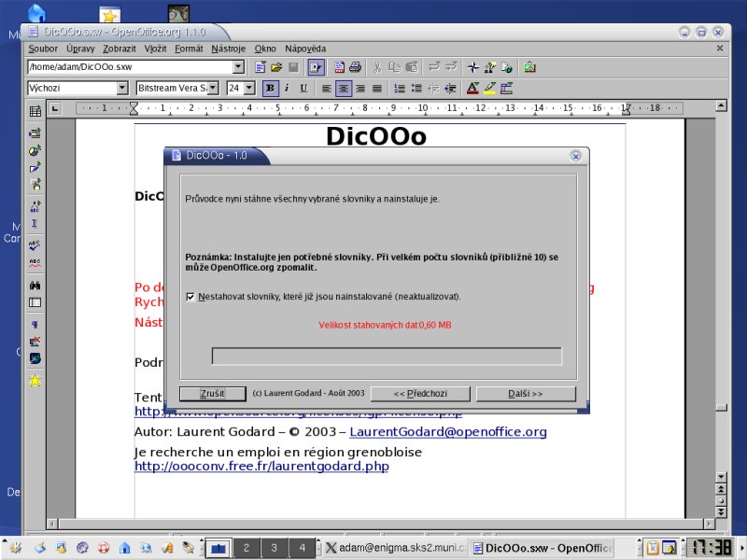The image size is (747, 560).
Task: Save document with floppy disk icon
Action: tap(293, 67)
